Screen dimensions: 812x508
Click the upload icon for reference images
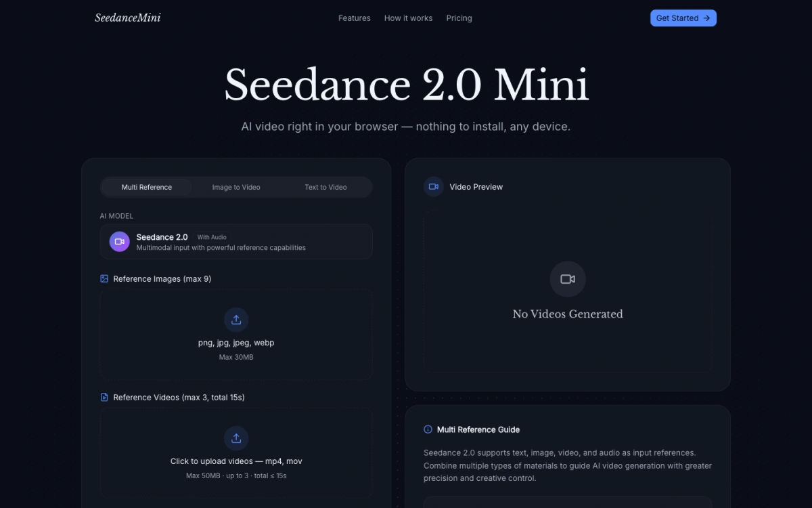pyautogui.click(x=236, y=320)
